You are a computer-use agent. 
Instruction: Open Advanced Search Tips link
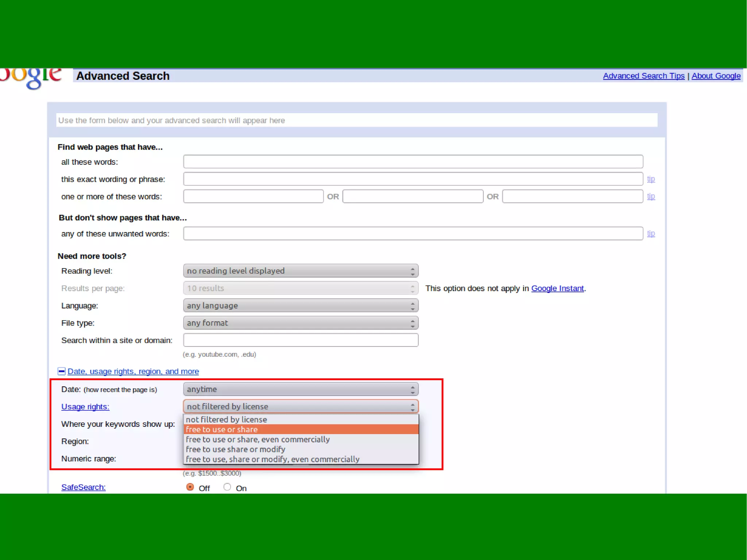coord(643,76)
